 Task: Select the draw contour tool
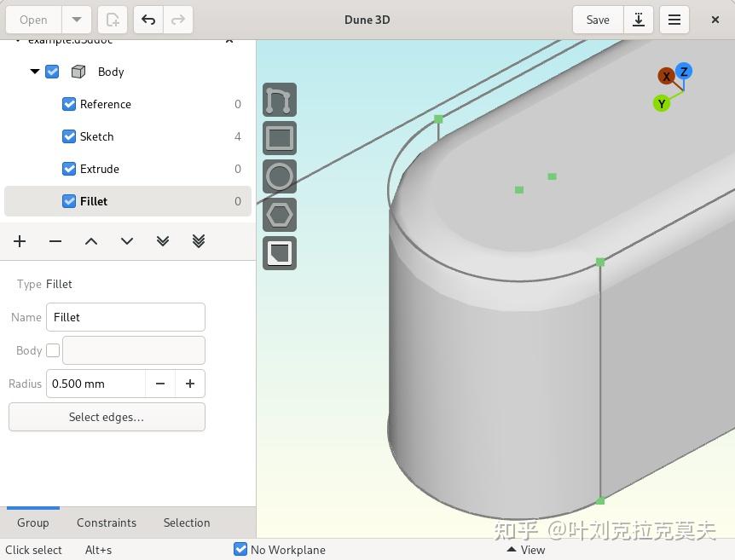pyautogui.click(x=279, y=100)
